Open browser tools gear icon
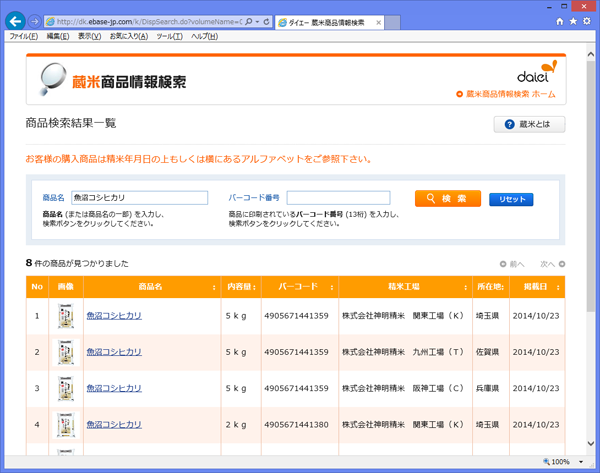Viewport: 600px width, 473px height. (587, 21)
